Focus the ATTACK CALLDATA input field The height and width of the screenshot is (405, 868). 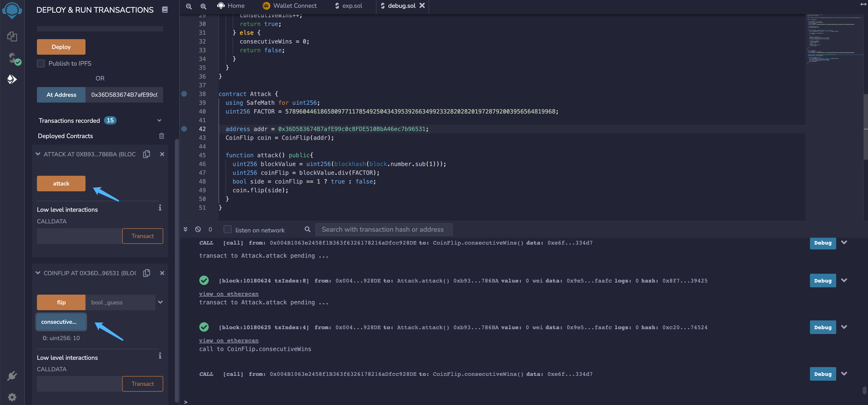[x=79, y=236]
